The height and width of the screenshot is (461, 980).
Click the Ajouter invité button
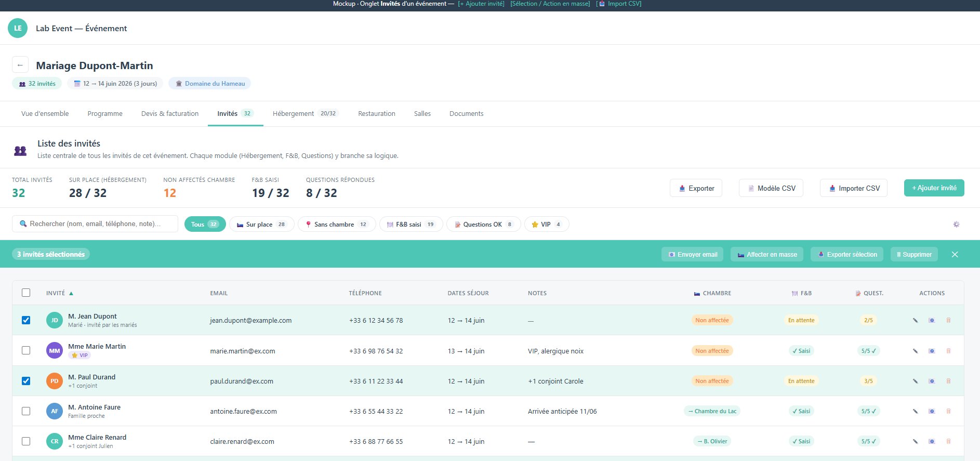tap(934, 188)
